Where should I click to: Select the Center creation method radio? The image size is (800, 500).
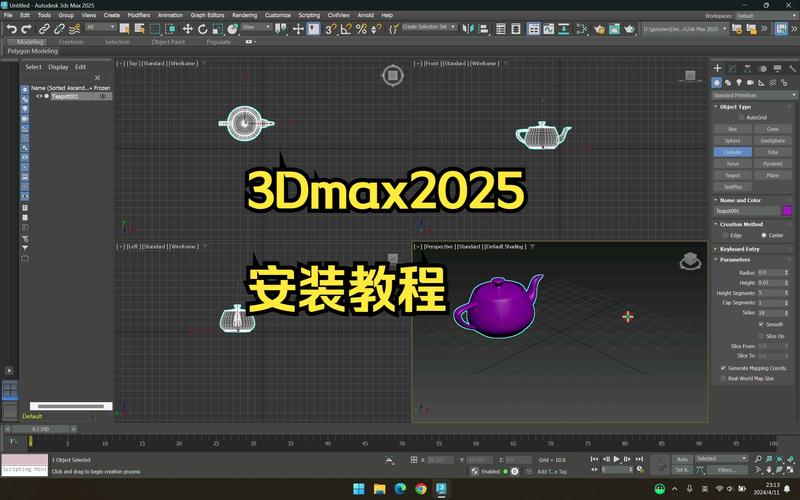click(x=764, y=235)
